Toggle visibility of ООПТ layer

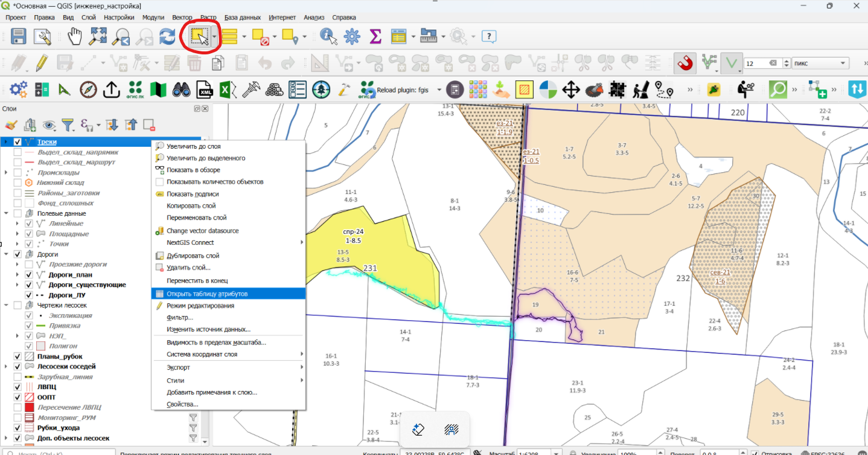[18, 398]
